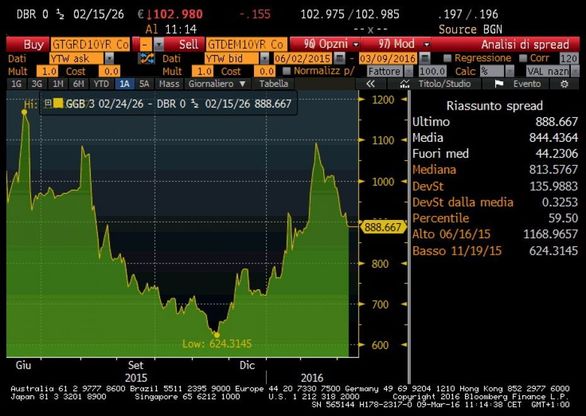Click the Low 624.3145 marker point
Screen dimensions: 586x416
pyautogui.click(x=216, y=335)
